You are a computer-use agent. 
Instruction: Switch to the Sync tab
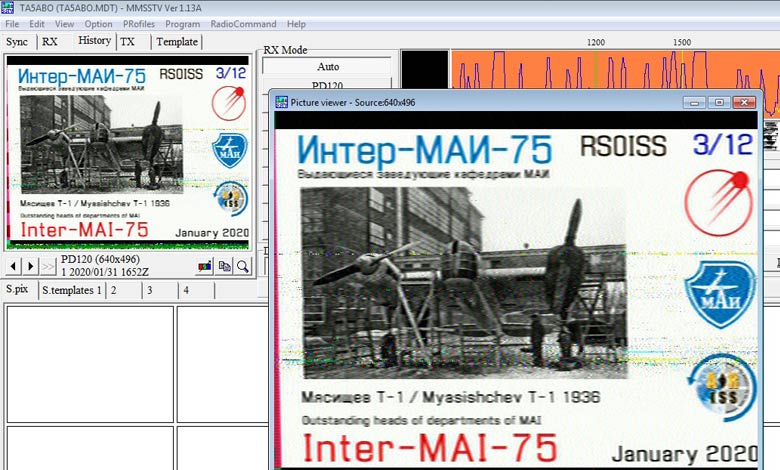coord(17,42)
